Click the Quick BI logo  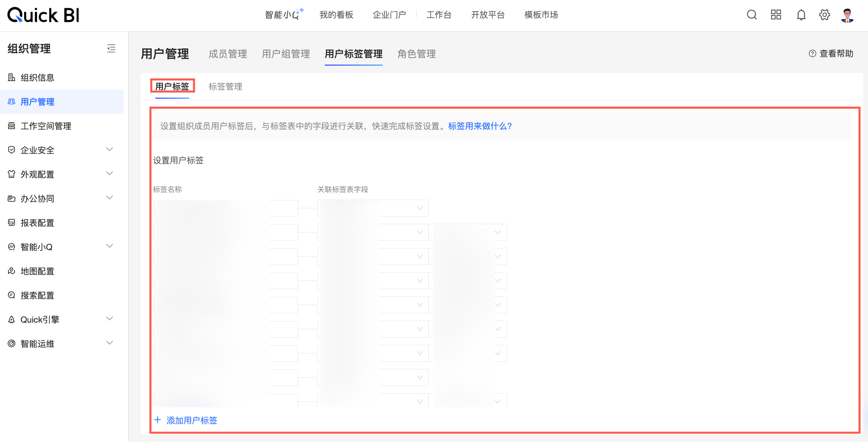point(43,15)
